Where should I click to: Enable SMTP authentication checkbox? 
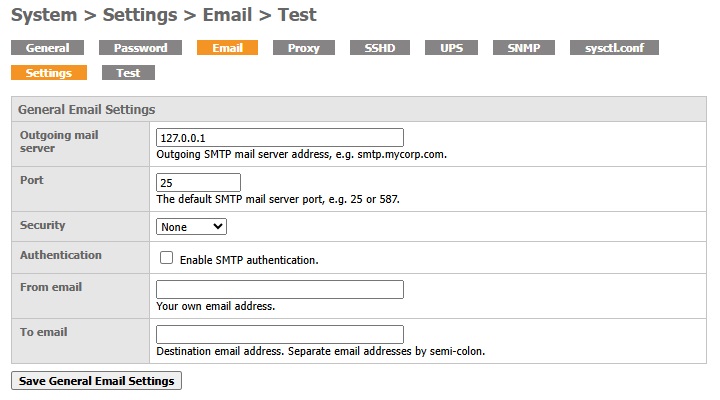coord(167,258)
